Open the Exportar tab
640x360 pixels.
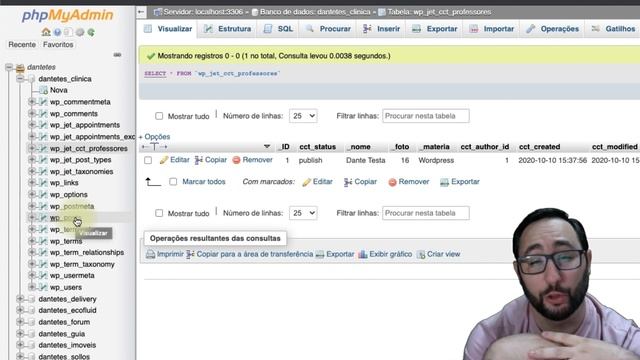pyautogui.click(x=435, y=29)
